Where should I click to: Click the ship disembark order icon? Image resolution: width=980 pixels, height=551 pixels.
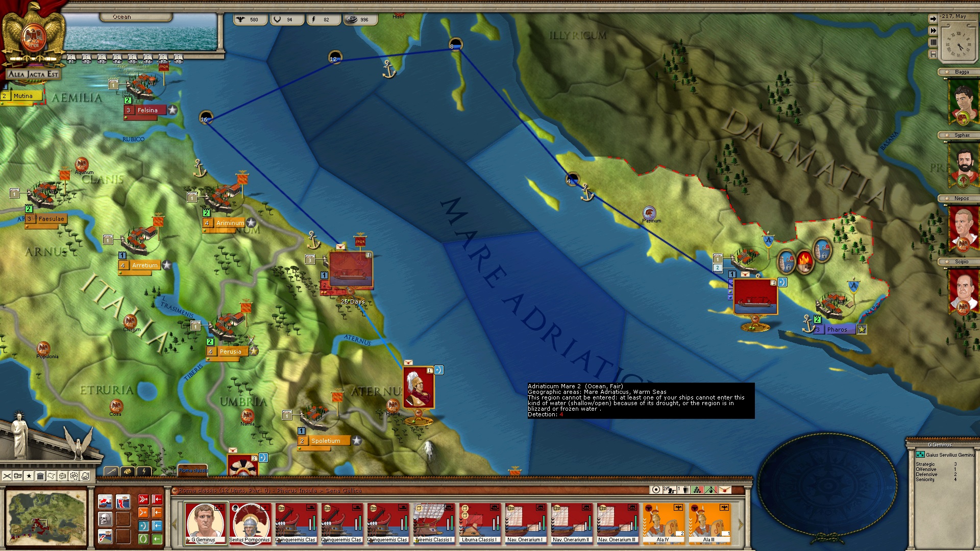click(105, 536)
